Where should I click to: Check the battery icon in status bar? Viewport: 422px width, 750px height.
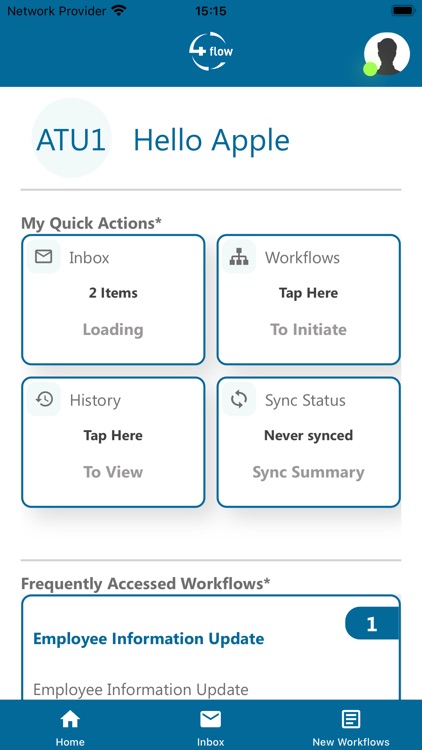click(403, 11)
